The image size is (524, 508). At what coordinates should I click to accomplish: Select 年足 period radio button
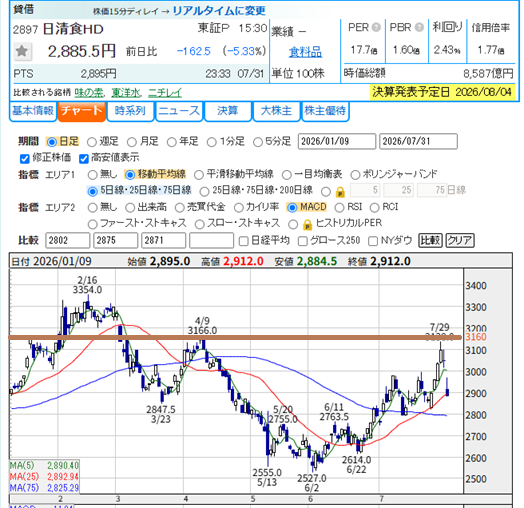pos(171,142)
